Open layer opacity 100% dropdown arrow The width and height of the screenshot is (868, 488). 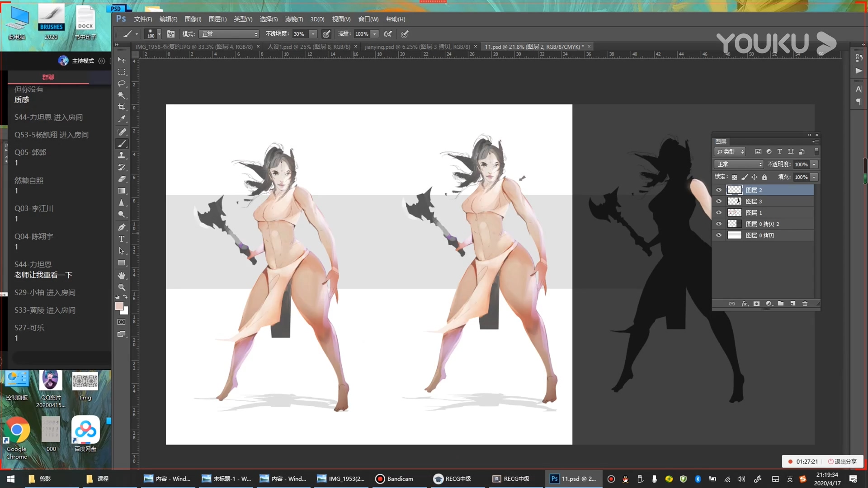tap(814, 164)
